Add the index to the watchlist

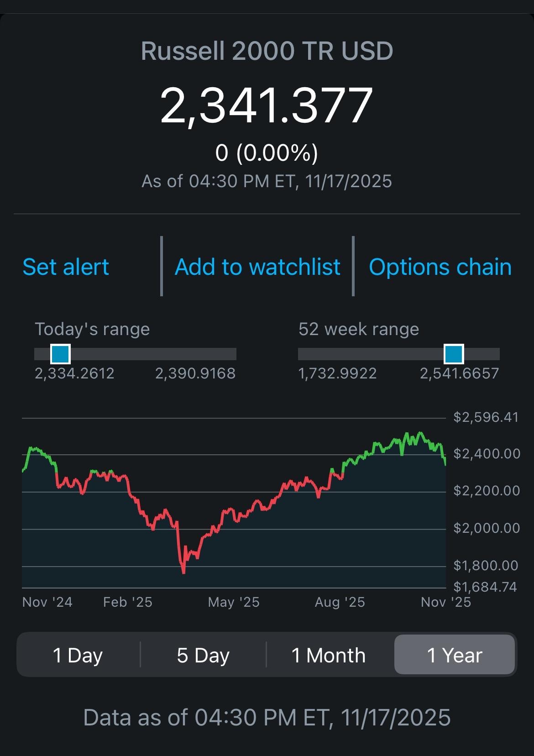click(x=257, y=267)
